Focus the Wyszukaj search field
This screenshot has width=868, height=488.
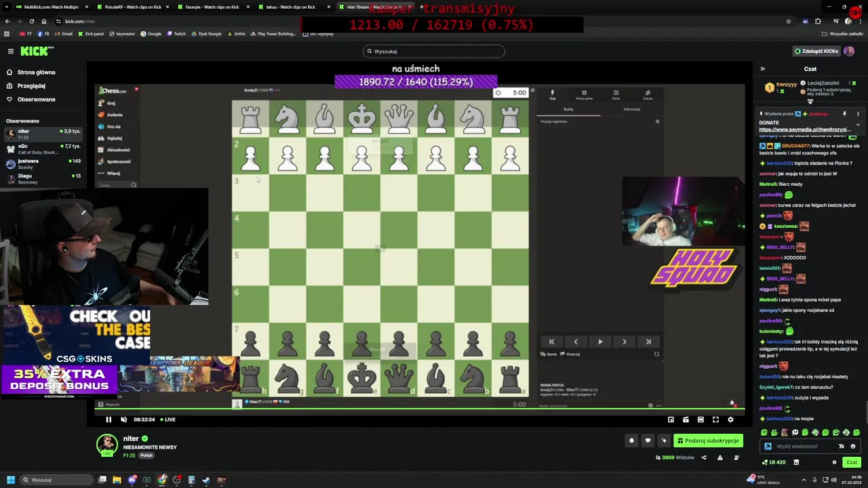[x=434, y=52]
